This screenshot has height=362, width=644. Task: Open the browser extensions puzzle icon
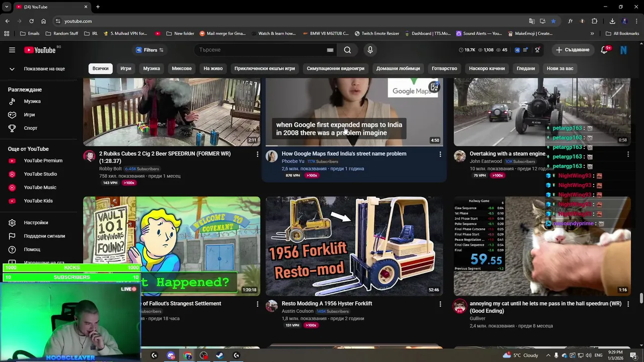point(595,21)
